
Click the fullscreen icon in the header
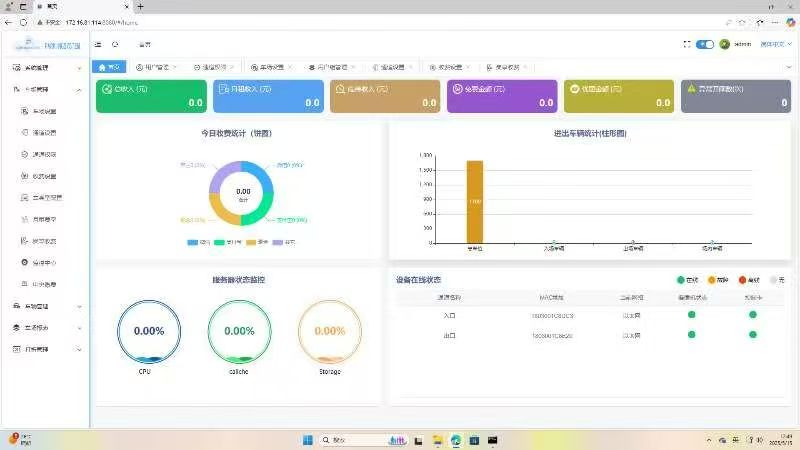click(x=687, y=44)
